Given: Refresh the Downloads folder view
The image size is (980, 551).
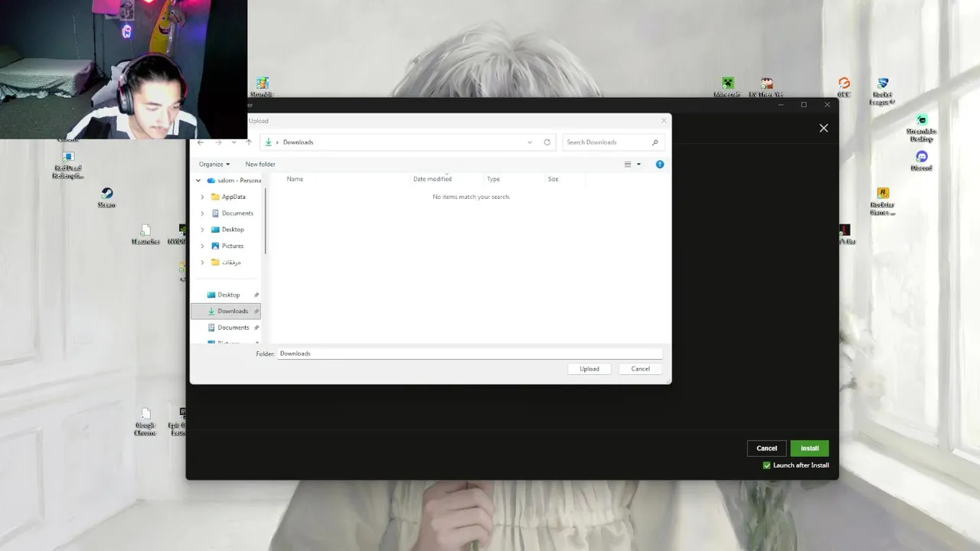Looking at the screenshot, I should point(547,142).
